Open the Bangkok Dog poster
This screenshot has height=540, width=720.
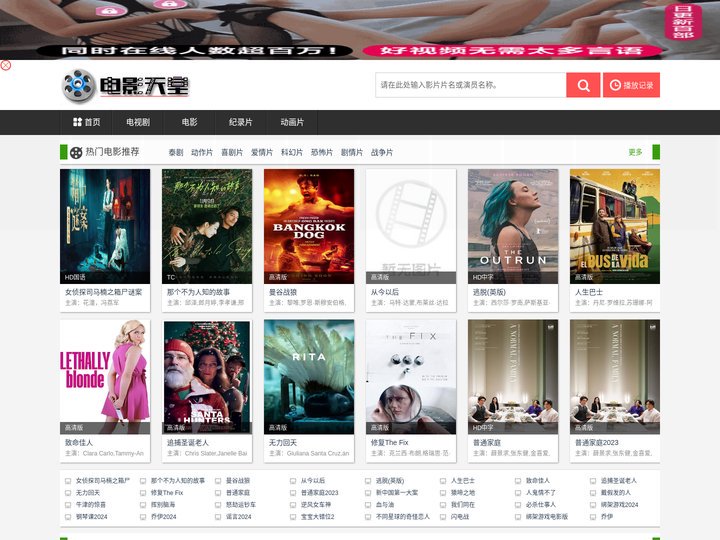click(x=309, y=226)
